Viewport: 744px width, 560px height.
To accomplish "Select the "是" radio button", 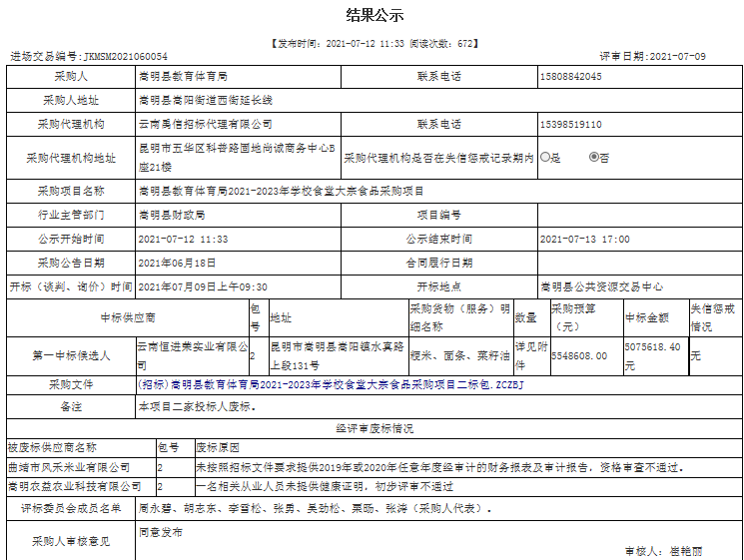I will click(546, 157).
